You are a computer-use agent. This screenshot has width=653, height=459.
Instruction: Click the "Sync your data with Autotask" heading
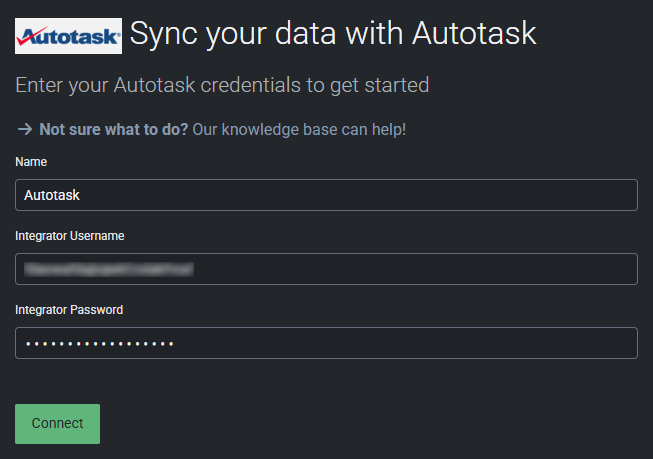pyautogui.click(x=333, y=33)
